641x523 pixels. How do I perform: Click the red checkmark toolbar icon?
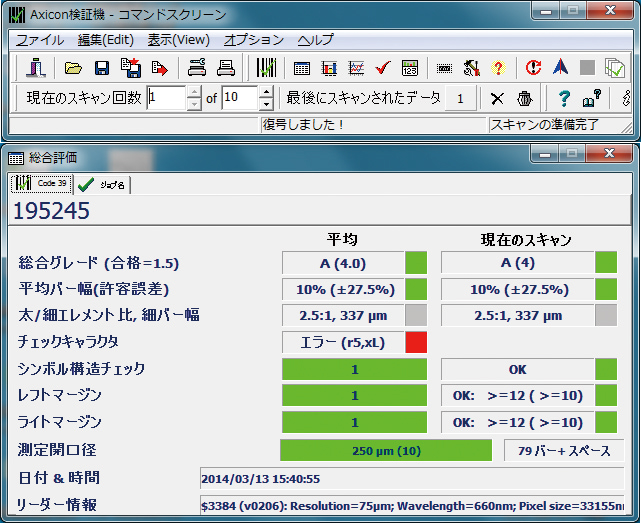pos(382,68)
